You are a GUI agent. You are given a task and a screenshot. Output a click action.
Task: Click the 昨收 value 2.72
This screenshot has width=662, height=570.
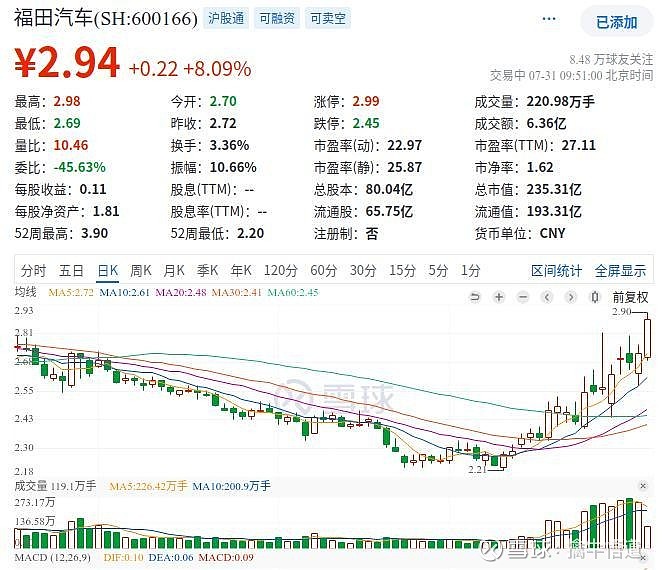coord(223,123)
